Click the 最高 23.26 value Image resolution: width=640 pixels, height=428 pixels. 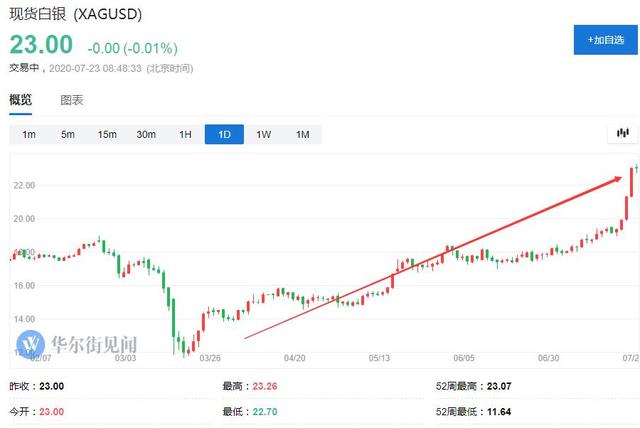click(x=264, y=386)
